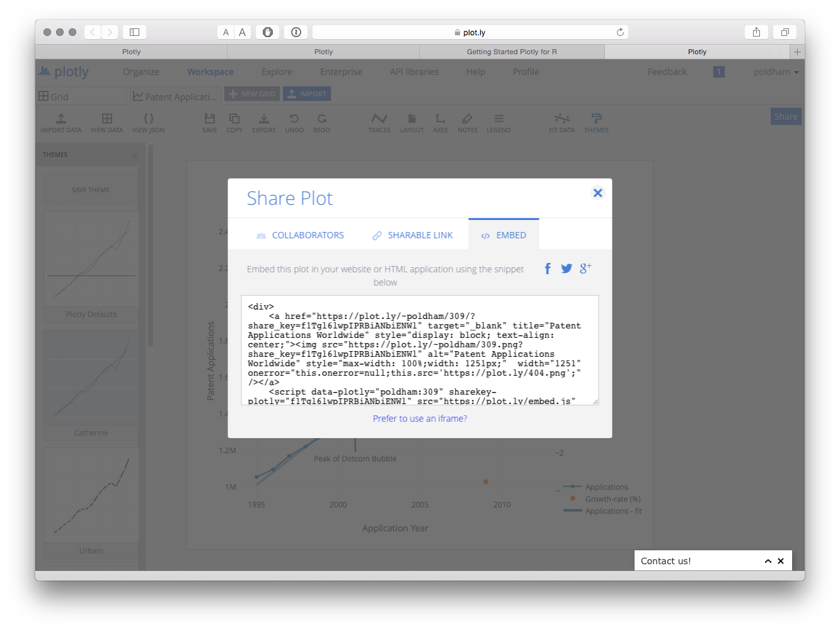Toggle the Safari sidebar
Screen dimensions: 840x631
(x=134, y=32)
